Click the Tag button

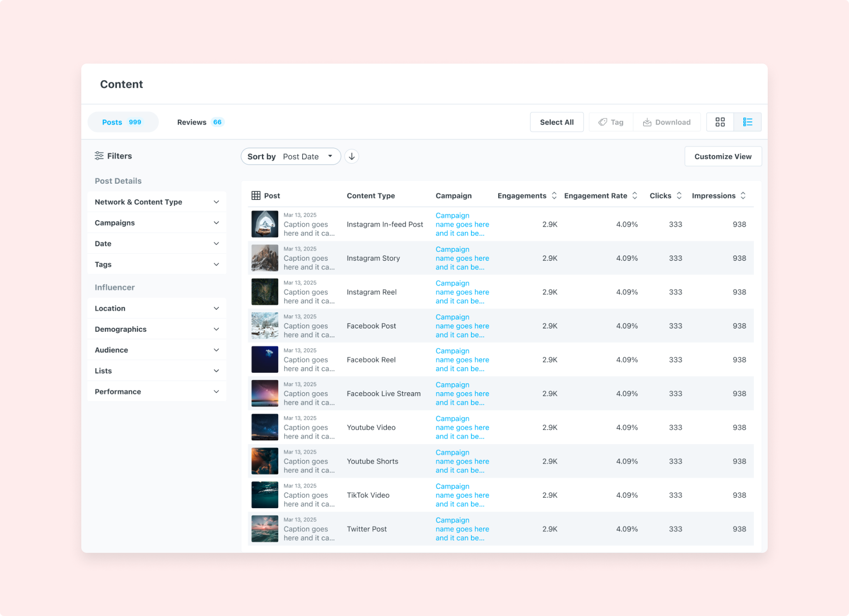click(611, 122)
